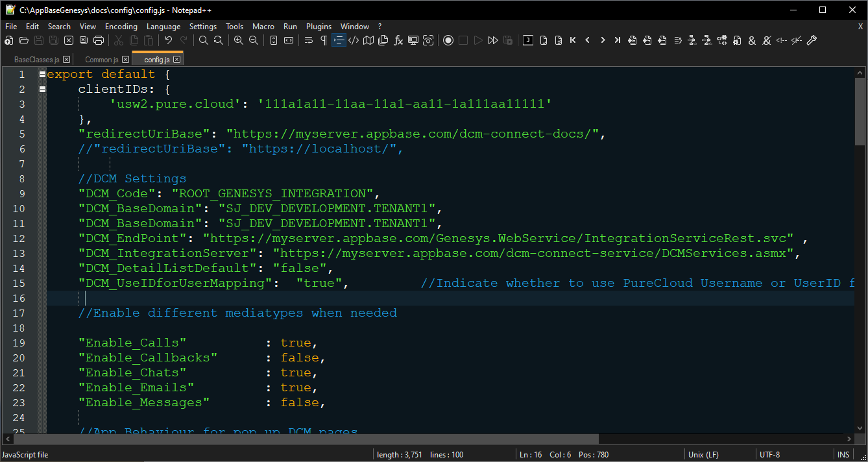Run macro multiple times icon
This screenshot has height=462, width=868.
(493, 40)
